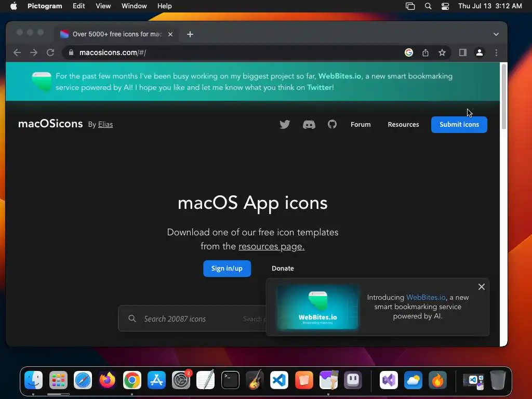
Task: Open the Elias author link
Action: pos(105,125)
